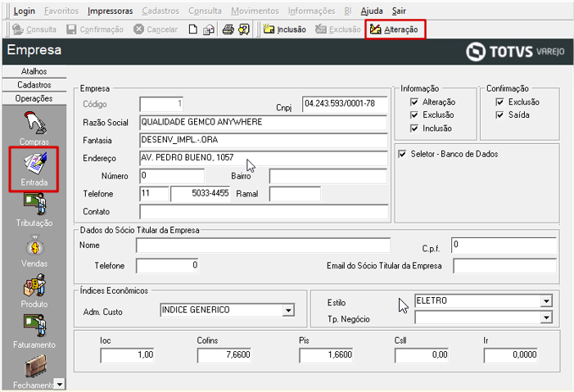The height and width of the screenshot is (392, 574).
Task: Click the Csll value field
Action: tap(422, 355)
